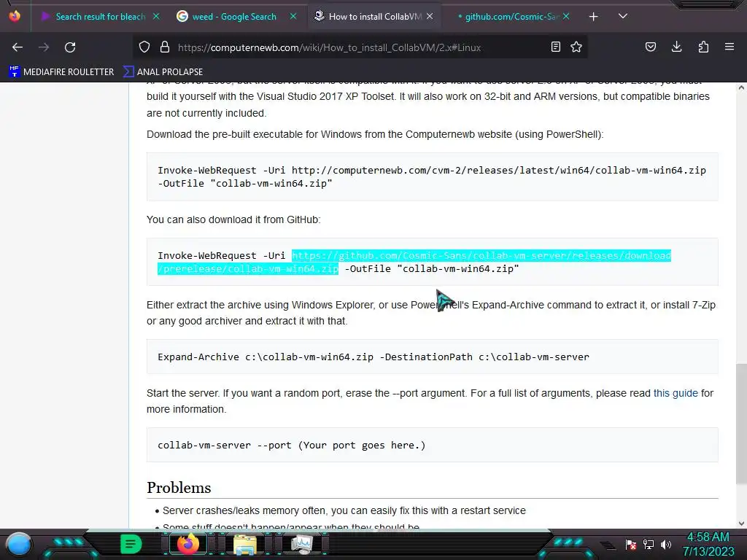
Task: Open the Firefox application menu
Action: [729, 47]
